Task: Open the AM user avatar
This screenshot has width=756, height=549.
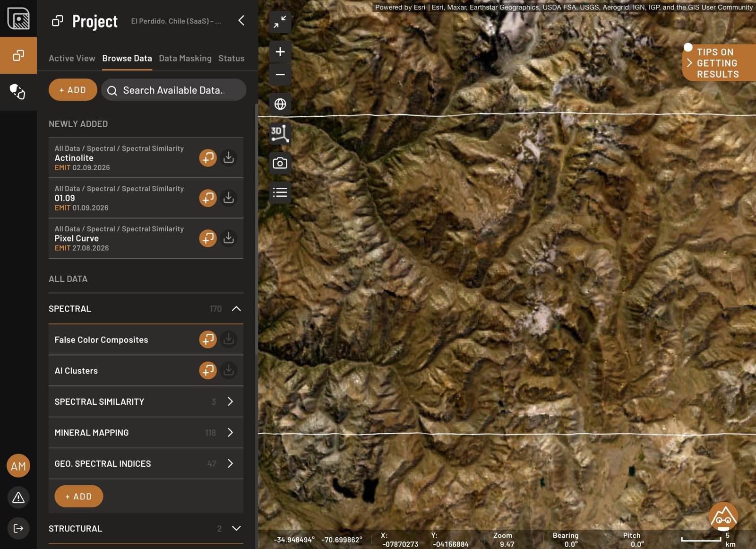Action: click(18, 466)
